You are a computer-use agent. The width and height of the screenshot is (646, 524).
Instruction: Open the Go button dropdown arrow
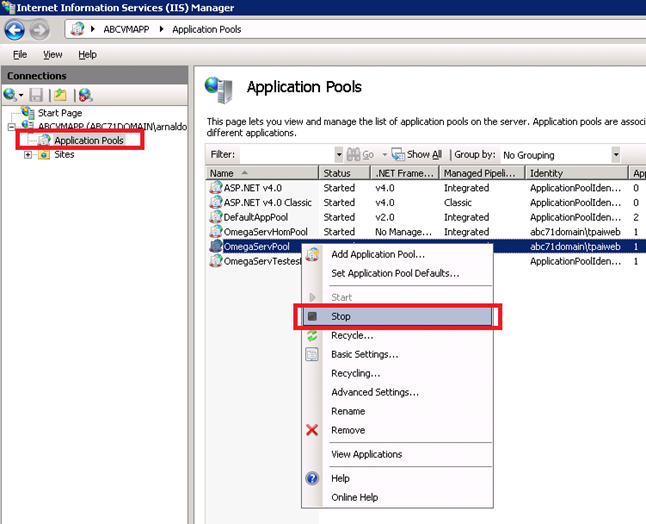(384, 155)
